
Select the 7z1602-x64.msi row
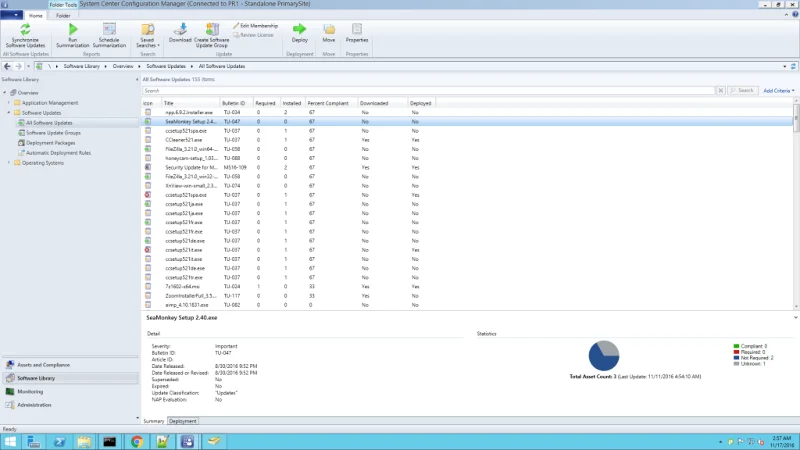(467, 286)
